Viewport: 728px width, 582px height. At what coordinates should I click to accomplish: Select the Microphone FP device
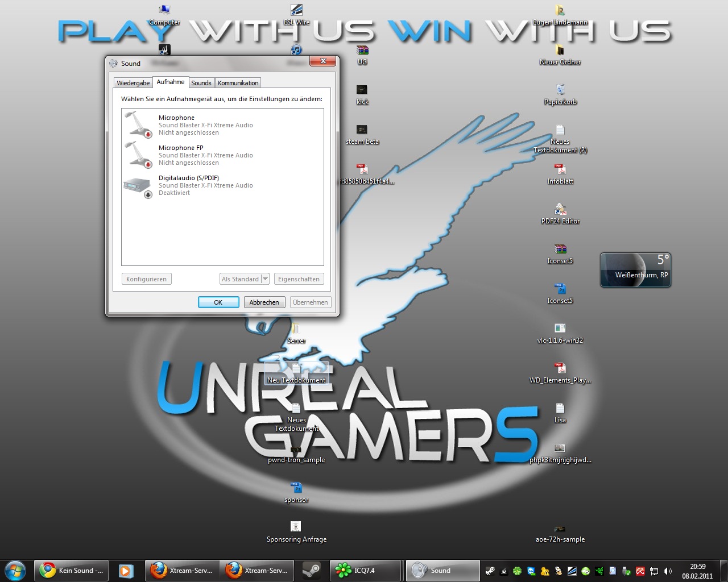(x=222, y=155)
